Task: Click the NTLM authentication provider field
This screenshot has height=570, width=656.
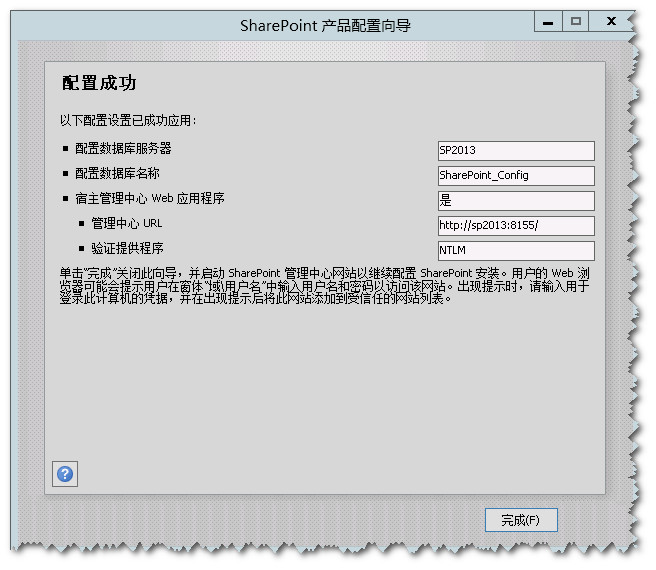Action: (515, 251)
